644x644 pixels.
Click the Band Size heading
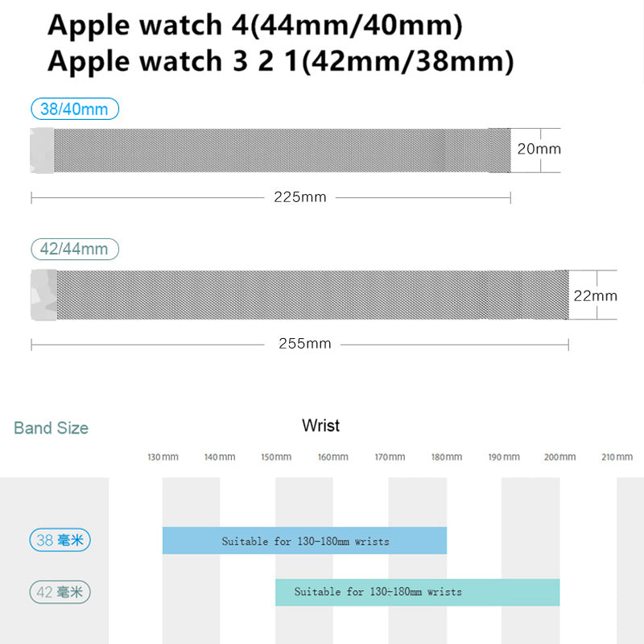[x=51, y=428]
